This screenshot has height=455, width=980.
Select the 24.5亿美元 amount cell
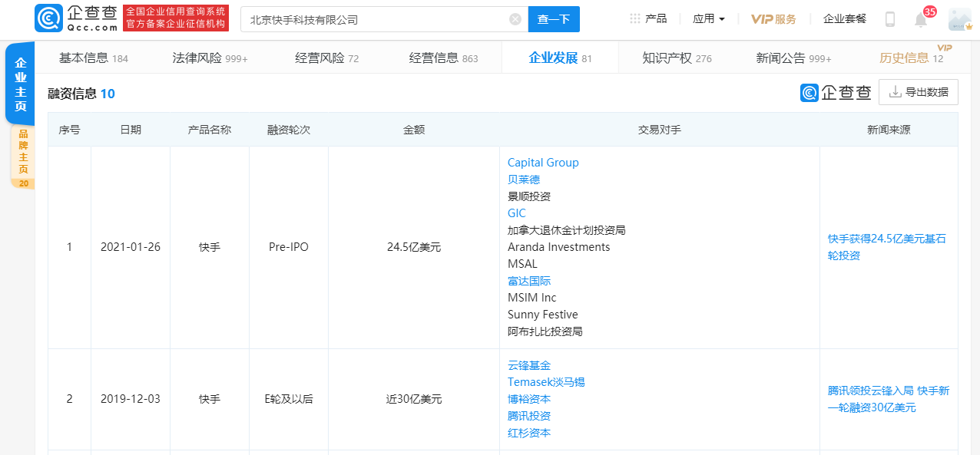coord(414,247)
